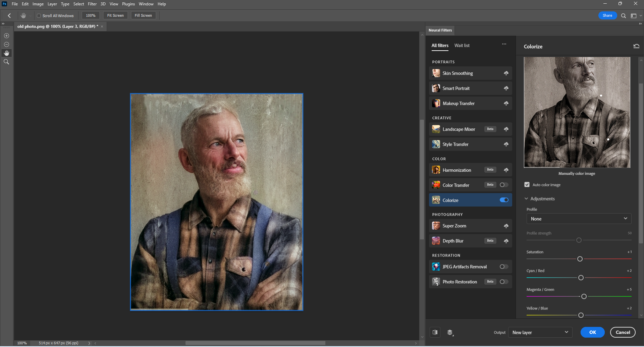Select the magnifier Zoom tool

(6, 62)
